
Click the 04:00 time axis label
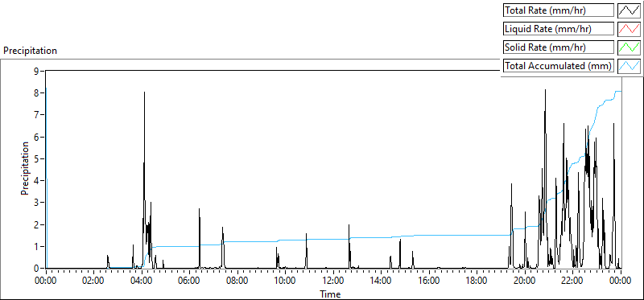[142, 282]
